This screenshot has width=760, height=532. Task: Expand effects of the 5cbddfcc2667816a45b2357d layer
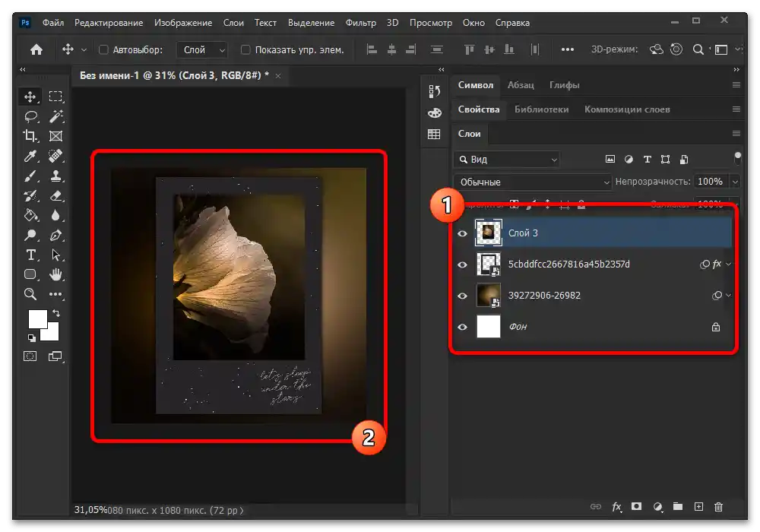tap(729, 264)
